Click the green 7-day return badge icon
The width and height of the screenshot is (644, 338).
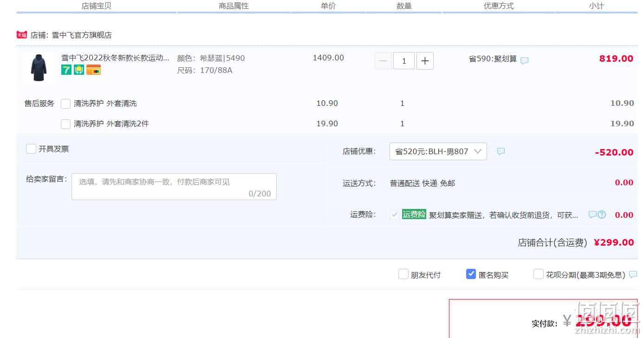(x=66, y=70)
